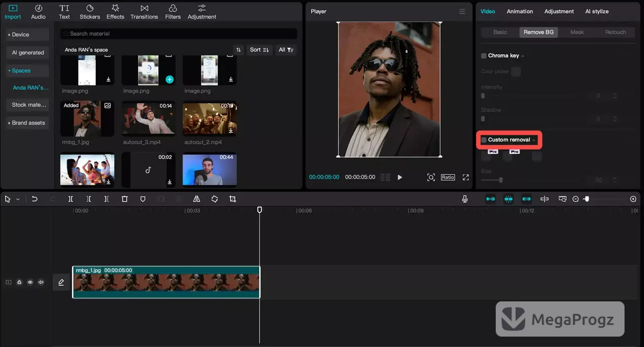Collapse the Spaces section
The image size is (644, 347).
point(28,71)
